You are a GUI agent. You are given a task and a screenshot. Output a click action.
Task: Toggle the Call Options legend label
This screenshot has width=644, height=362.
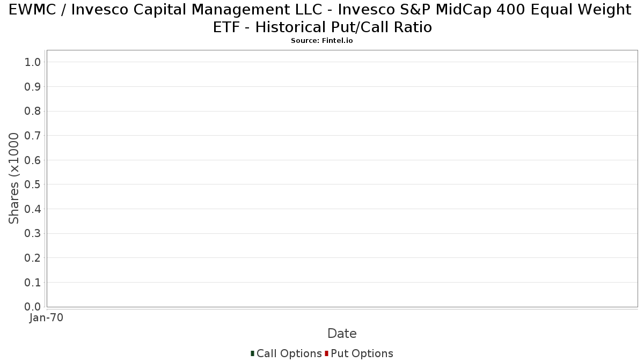(x=289, y=353)
